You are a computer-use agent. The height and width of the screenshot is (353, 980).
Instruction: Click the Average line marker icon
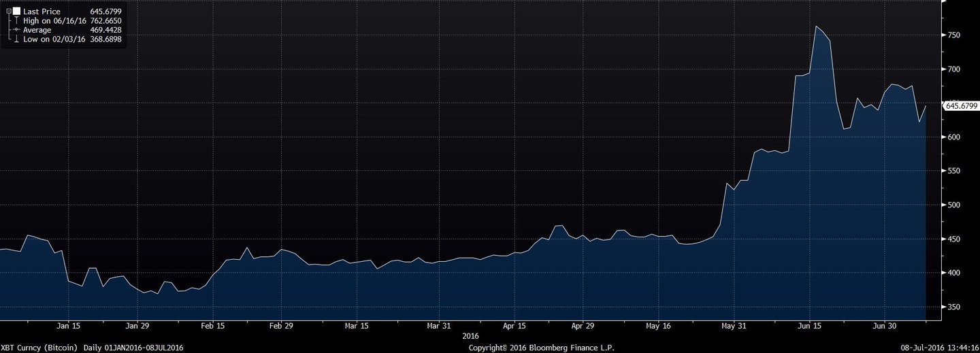16,30
